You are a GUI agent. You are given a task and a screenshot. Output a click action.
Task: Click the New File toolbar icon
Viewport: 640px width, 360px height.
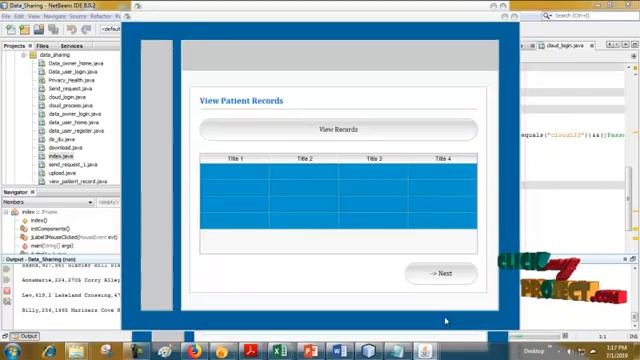(x=11, y=29)
